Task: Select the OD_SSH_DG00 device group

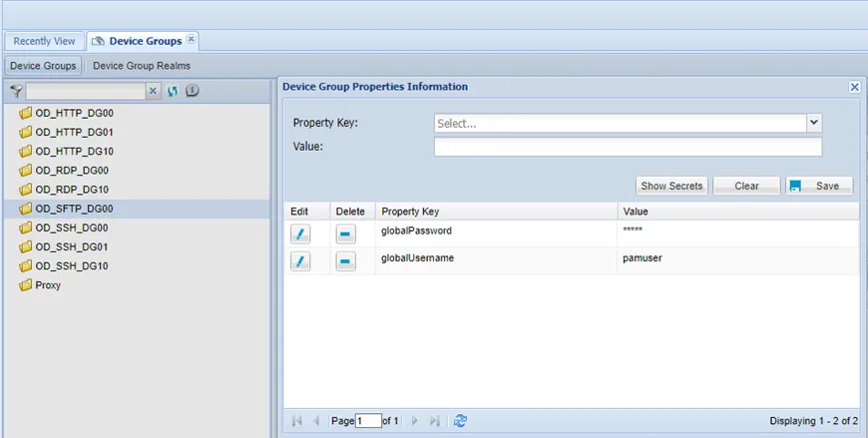Action: click(72, 227)
